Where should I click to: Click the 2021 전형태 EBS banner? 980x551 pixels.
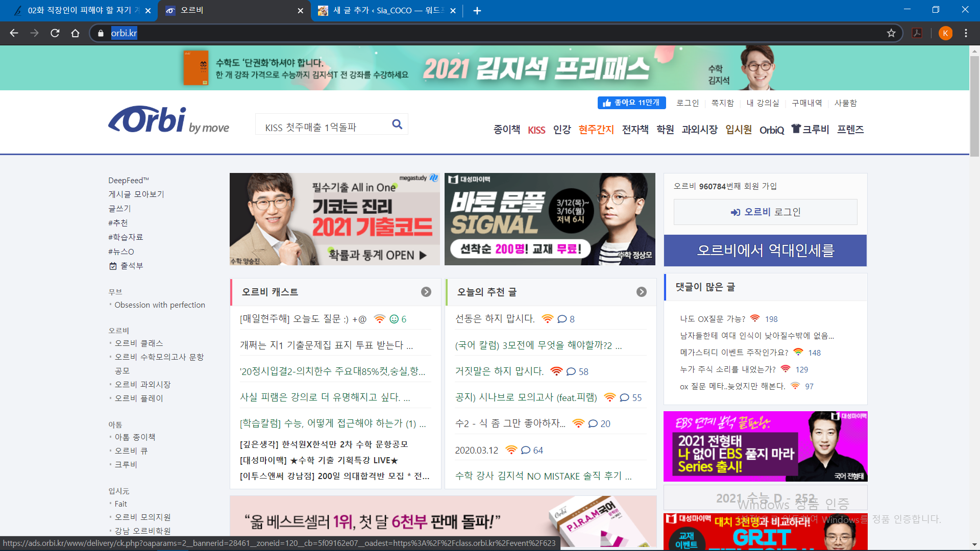tap(765, 446)
